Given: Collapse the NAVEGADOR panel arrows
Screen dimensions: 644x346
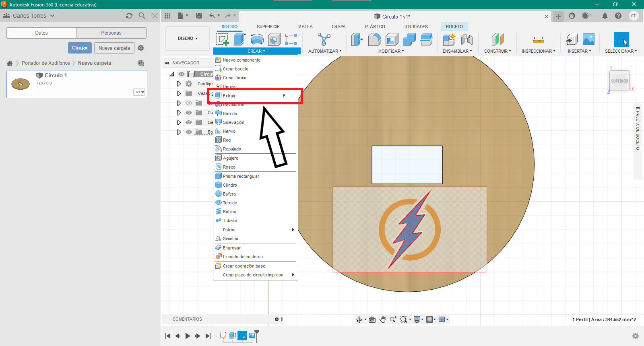Looking at the screenshot, I should [167, 63].
